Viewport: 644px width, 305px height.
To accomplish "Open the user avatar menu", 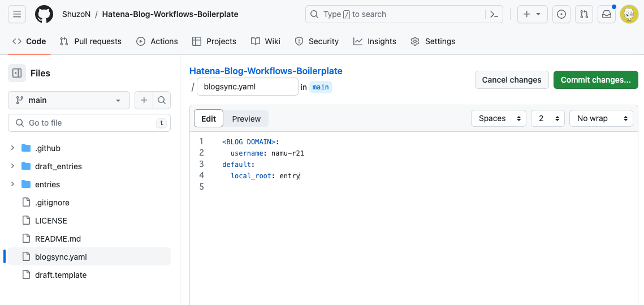I will click(629, 14).
